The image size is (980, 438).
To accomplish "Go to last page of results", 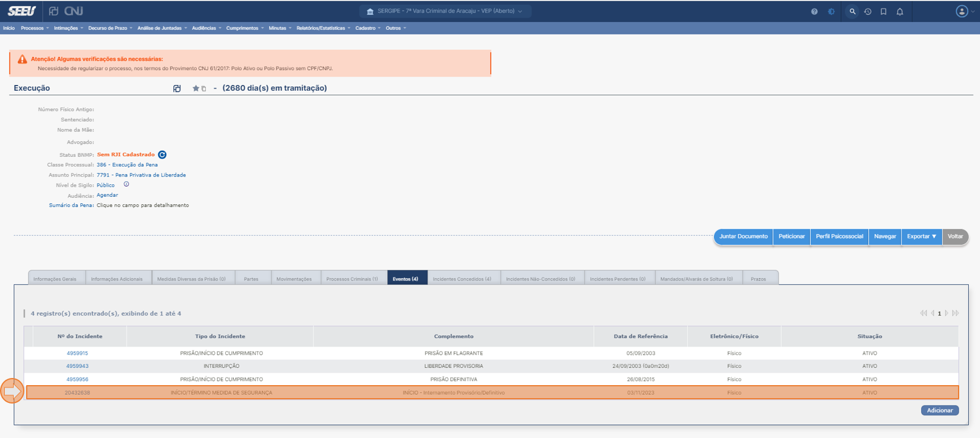I will point(955,313).
